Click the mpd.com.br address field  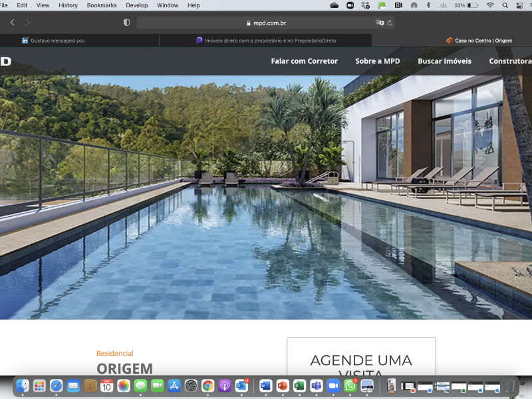(x=265, y=23)
